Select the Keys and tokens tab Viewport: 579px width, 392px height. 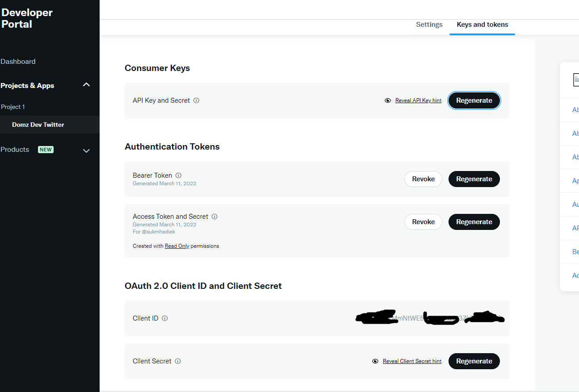point(482,25)
